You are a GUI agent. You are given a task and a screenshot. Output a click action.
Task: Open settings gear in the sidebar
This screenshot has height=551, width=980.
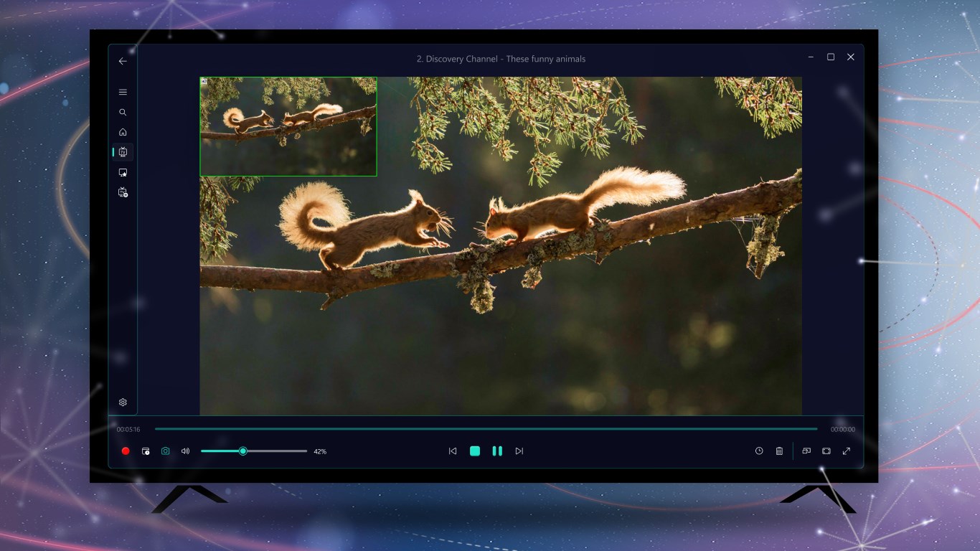123,402
